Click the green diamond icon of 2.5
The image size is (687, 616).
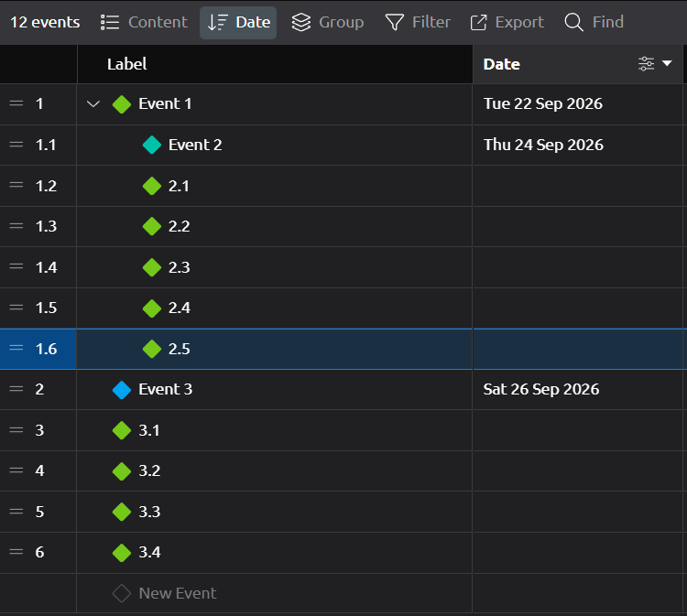[152, 349]
